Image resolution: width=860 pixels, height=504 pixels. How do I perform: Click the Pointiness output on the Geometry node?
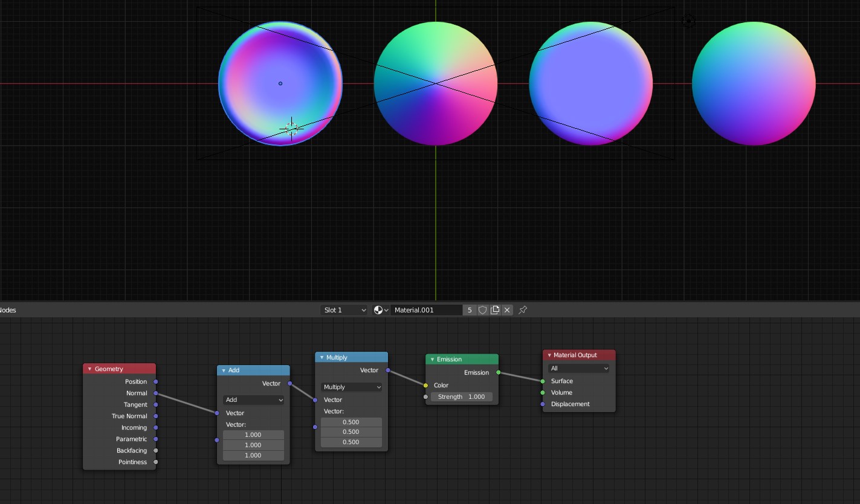tap(155, 462)
